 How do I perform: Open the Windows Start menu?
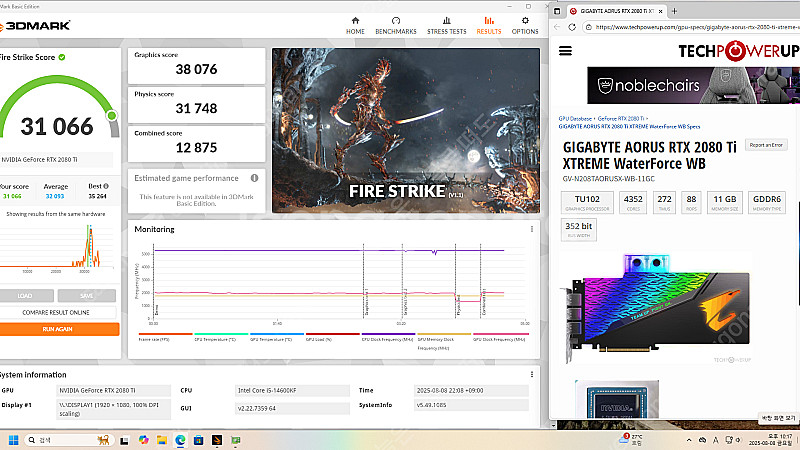click(14, 440)
